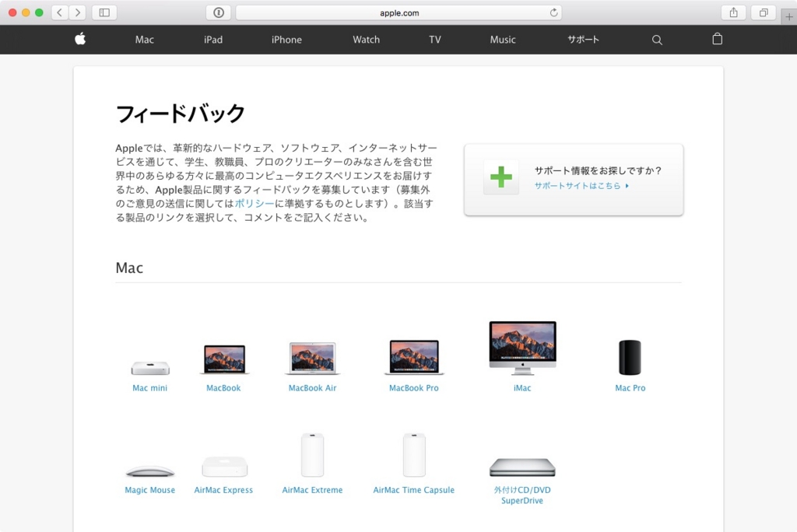Open the AirMac Express text link
The width and height of the screenshot is (797, 532).
(x=223, y=490)
